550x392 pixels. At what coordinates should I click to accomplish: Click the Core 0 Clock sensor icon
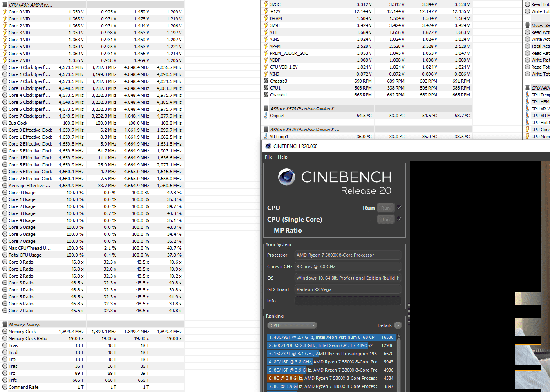[5, 67]
